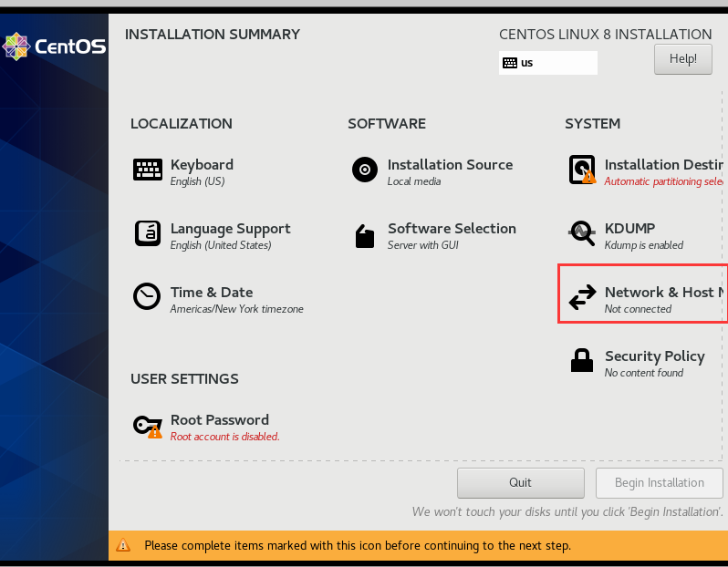Image resolution: width=728 pixels, height=567 pixels.
Task: Click keyboard icon in us layout indicator
Action: (510, 63)
